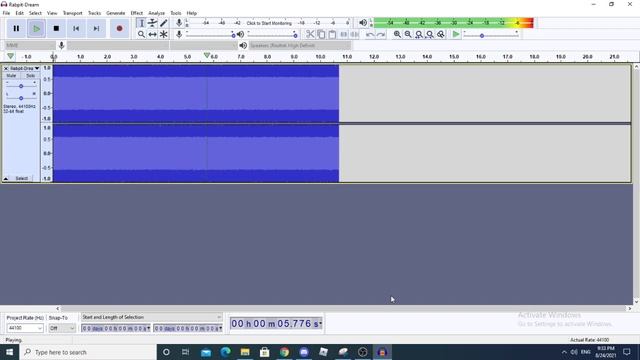Open the Select menu

tap(35, 13)
